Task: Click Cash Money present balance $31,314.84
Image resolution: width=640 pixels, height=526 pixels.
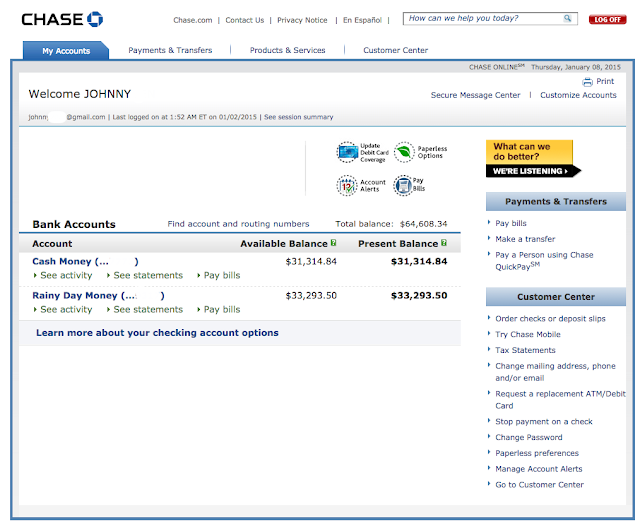Action: click(419, 262)
